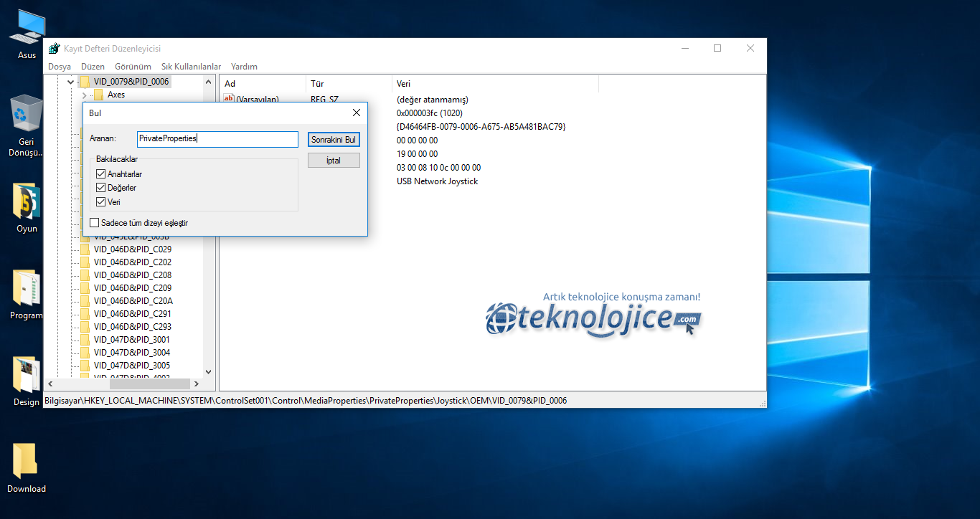Click the tree horizontal scrollbar's right arrow
980x519 pixels.
tap(197, 384)
